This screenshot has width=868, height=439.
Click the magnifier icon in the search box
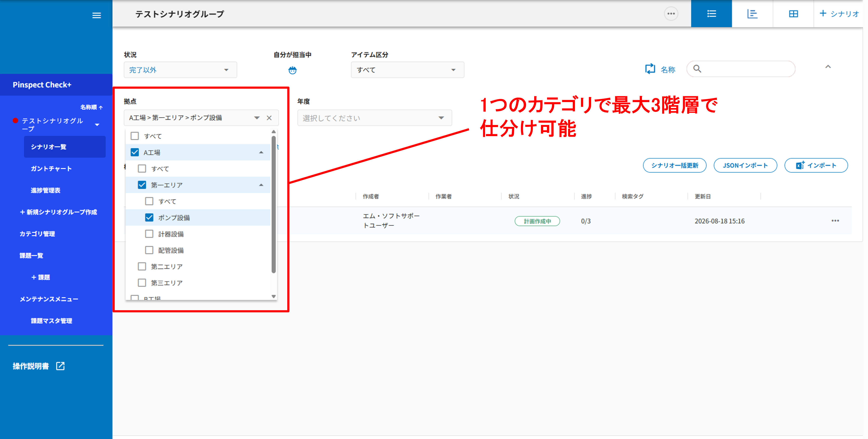(x=697, y=69)
